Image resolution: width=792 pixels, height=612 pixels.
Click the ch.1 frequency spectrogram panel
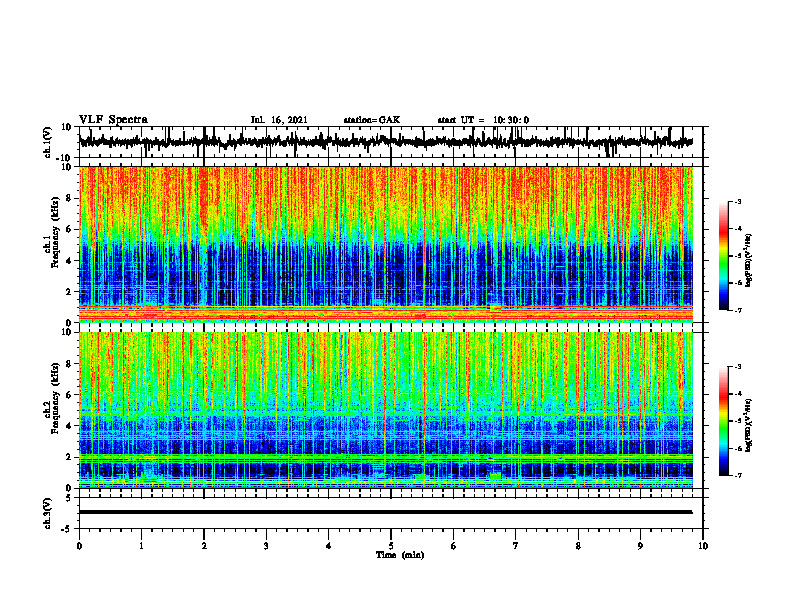click(386, 244)
